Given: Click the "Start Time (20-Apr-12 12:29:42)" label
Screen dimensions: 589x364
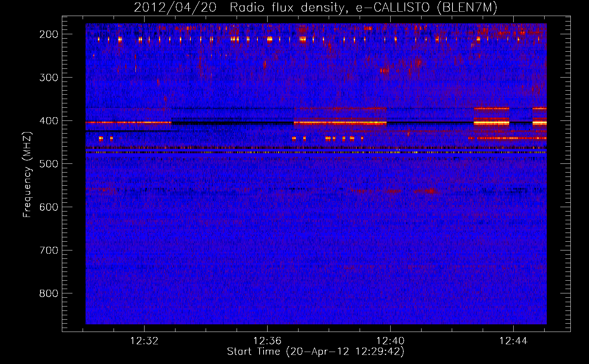Looking at the screenshot, I should 316,352.
